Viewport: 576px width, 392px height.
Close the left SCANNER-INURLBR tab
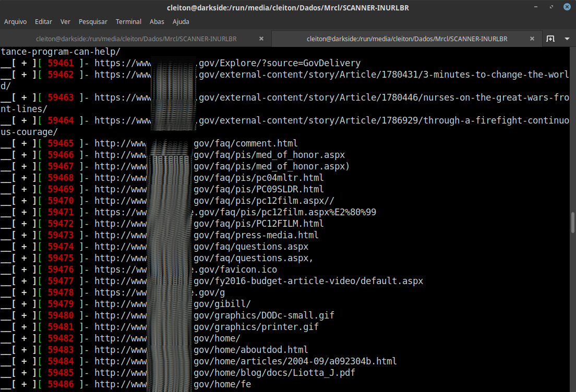point(261,38)
